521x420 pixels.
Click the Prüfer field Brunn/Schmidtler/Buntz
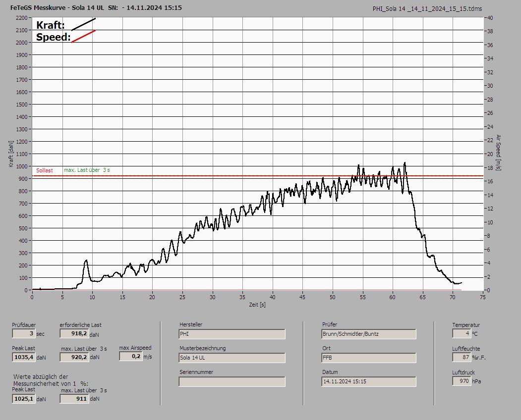[369, 334]
